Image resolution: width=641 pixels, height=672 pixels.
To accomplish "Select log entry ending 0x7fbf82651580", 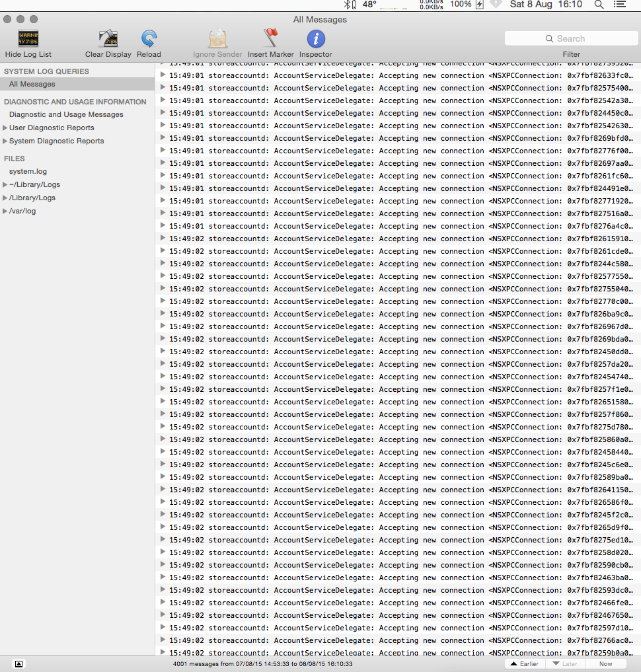I will [x=398, y=402].
